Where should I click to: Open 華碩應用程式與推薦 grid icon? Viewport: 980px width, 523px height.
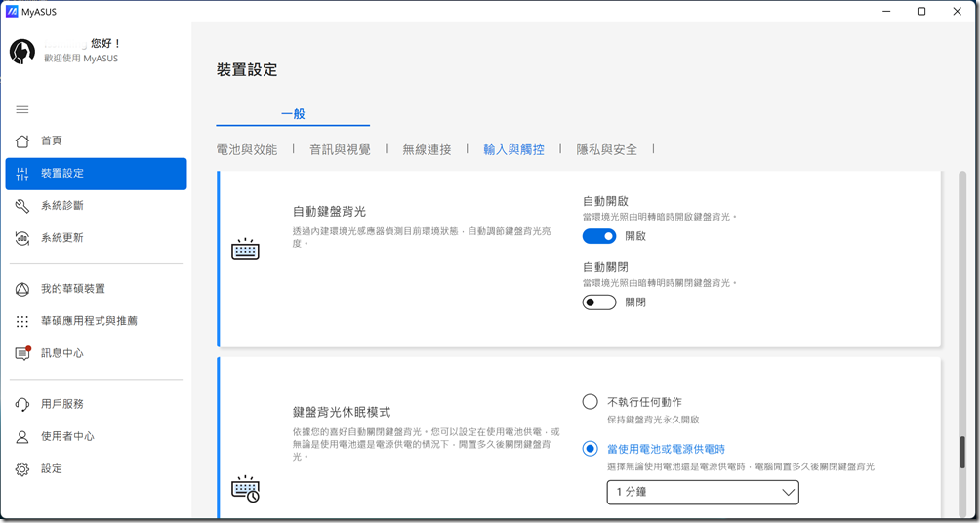[22, 321]
